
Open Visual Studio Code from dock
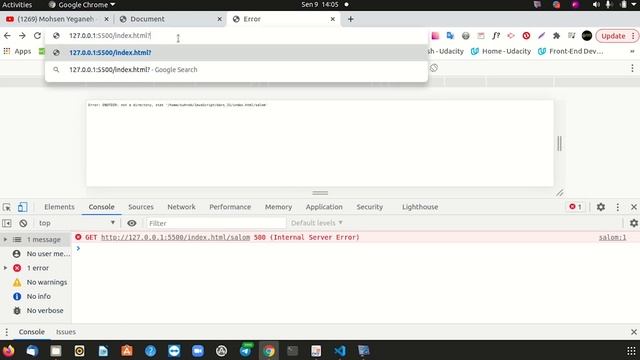(340, 351)
